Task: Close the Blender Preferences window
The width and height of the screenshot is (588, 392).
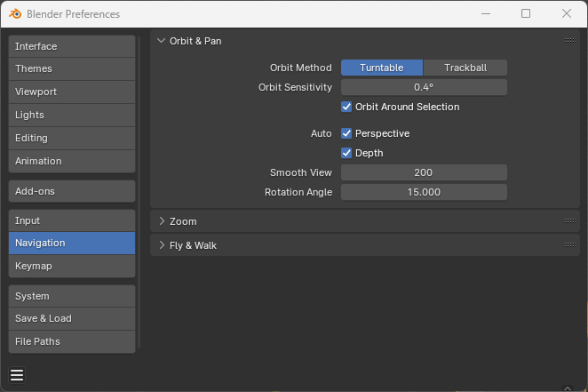Action: (x=567, y=14)
